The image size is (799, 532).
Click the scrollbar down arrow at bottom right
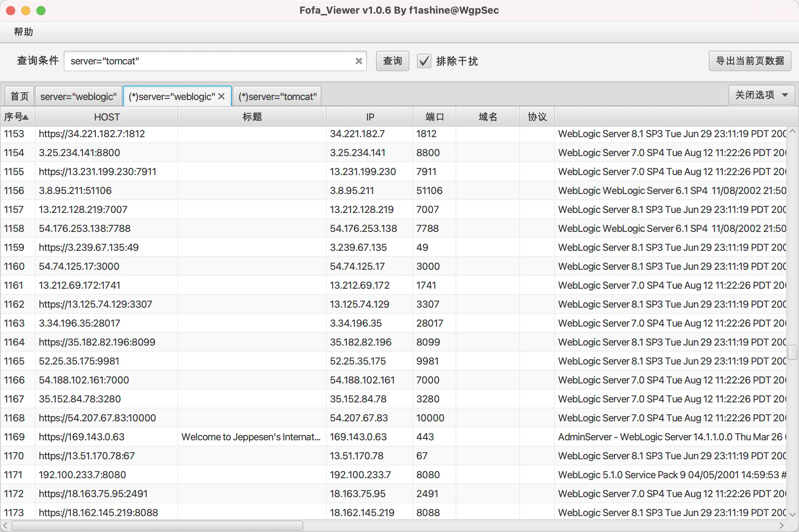[792, 515]
